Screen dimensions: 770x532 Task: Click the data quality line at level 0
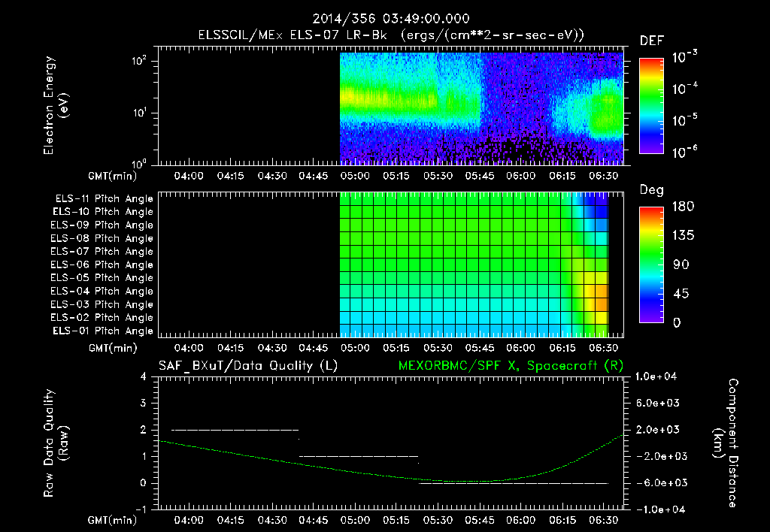coord(513,483)
